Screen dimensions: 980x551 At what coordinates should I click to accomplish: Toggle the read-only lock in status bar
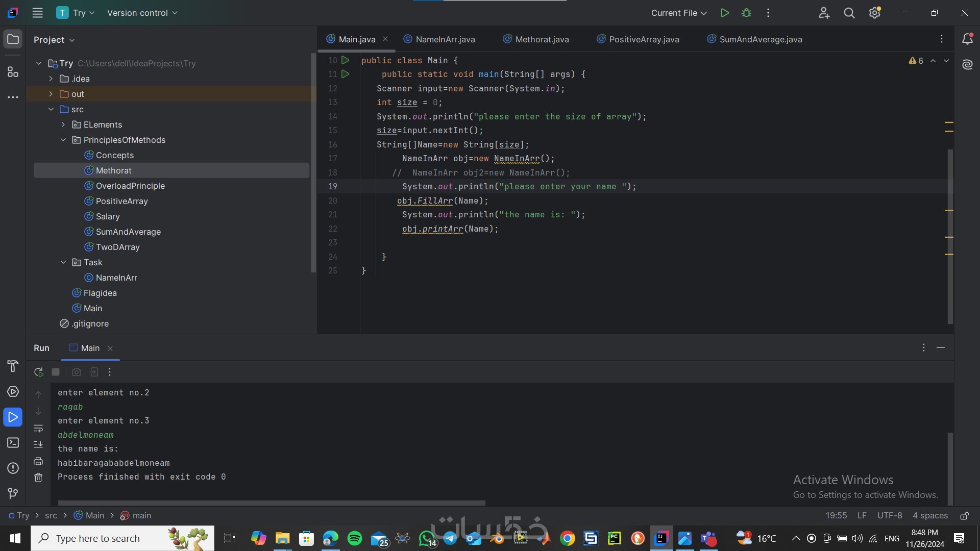pos(964,516)
